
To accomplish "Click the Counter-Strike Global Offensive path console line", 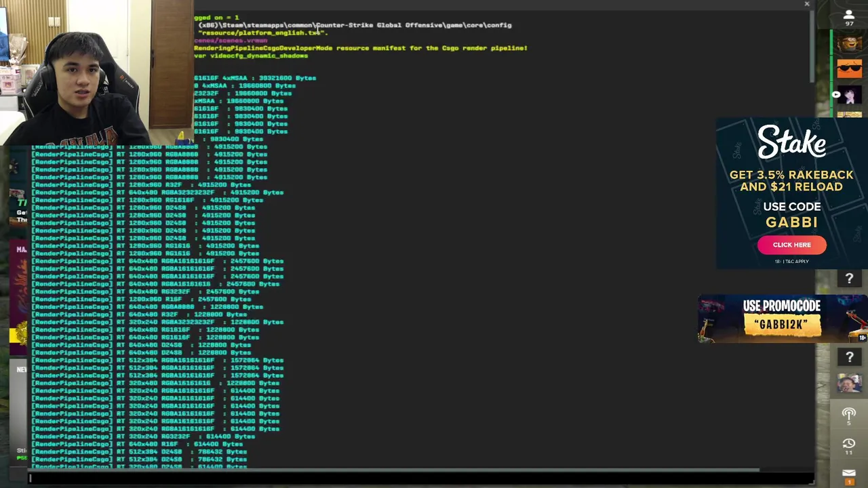I will pos(355,25).
